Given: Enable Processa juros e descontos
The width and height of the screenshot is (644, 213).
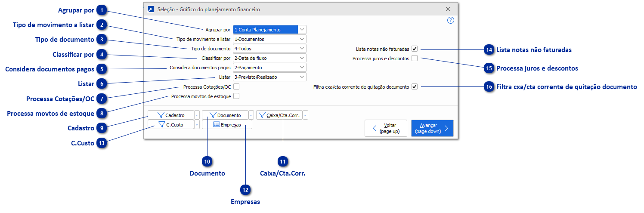Looking at the screenshot, I should (x=415, y=59).
